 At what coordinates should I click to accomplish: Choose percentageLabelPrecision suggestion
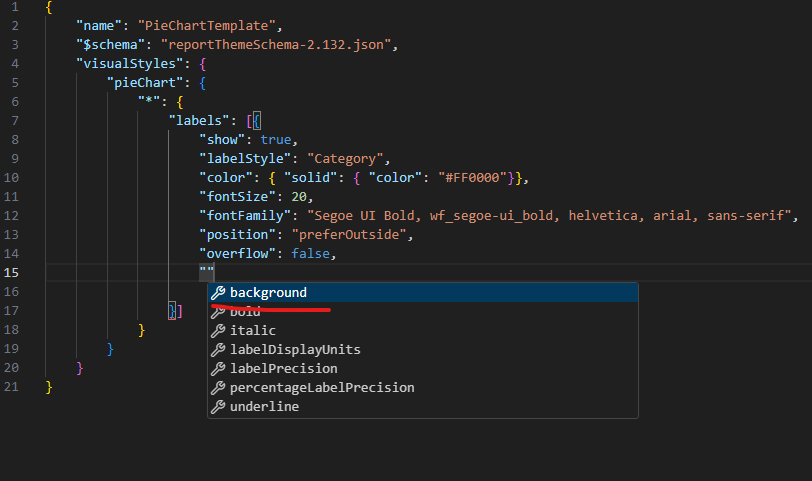[423, 388]
